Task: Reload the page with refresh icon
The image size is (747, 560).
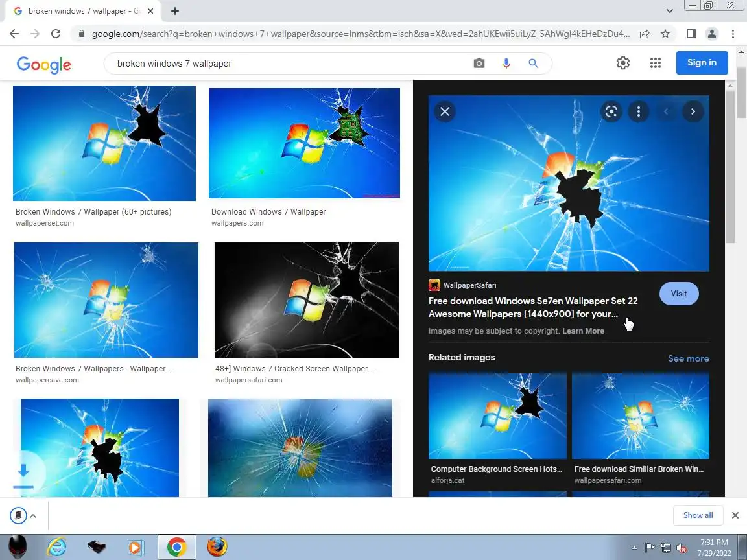Action: coord(56,34)
